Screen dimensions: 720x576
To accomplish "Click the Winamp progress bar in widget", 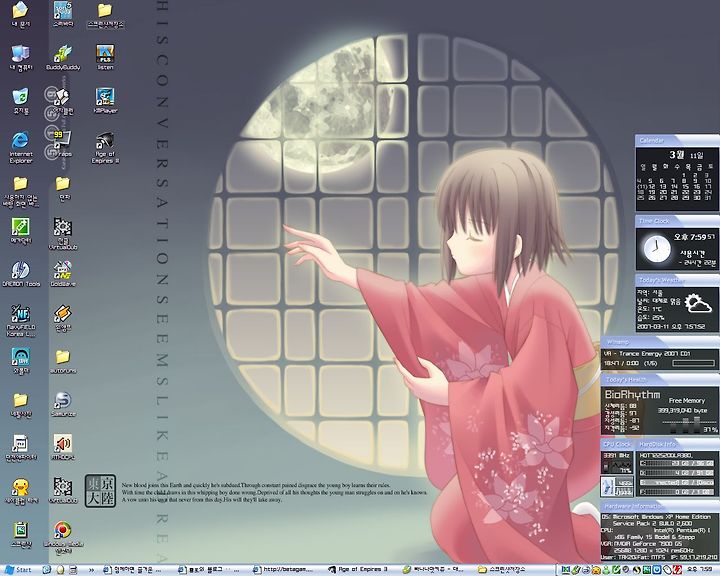I will pyautogui.click(x=693, y=363).
